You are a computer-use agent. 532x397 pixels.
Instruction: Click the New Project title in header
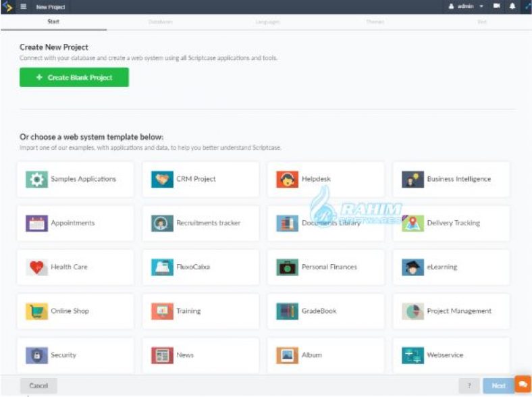pos(50,7)
